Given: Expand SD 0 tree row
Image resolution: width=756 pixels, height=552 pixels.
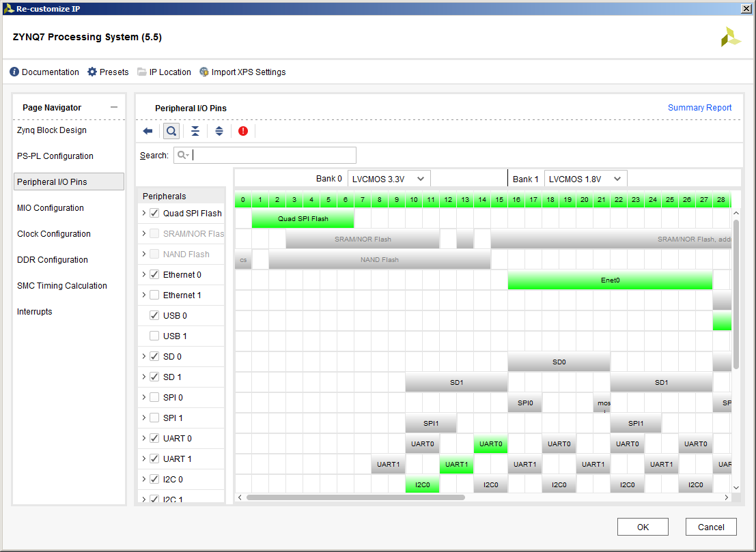Looking at the screenshot, I should pyautogui.click(x=143, y=356).
